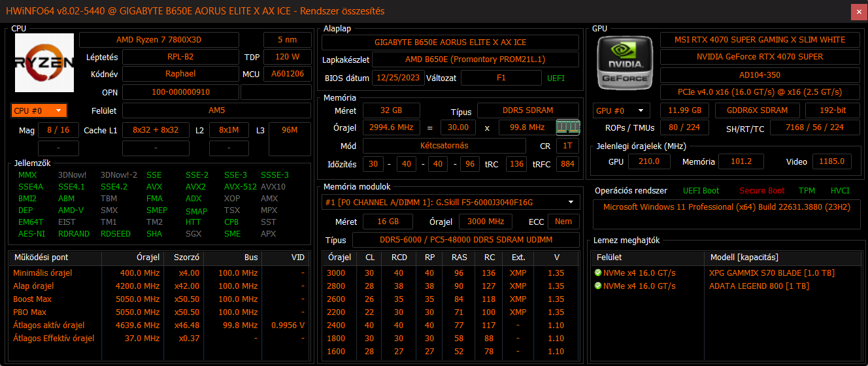Click the memory mode Kétcsatornás field
The image size is (868, 366).
click(x=444, y=145)
